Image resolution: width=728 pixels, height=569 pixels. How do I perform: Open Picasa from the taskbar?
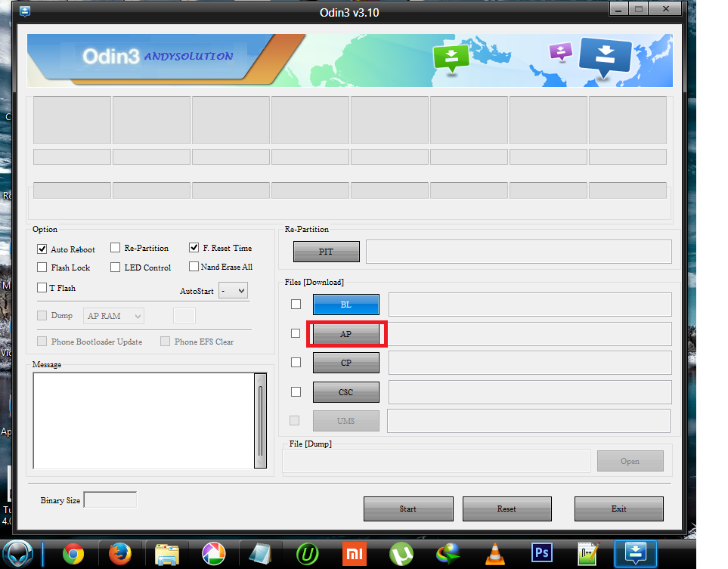coord(214,552)
